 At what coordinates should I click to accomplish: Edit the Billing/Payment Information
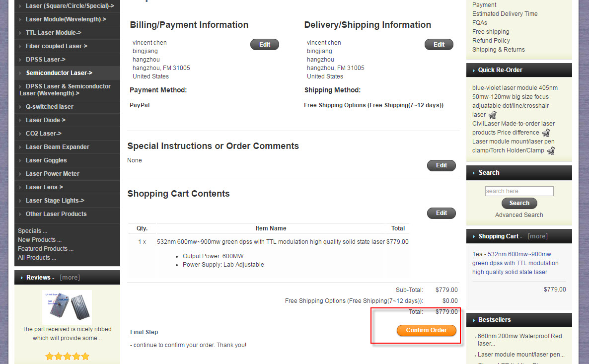[265, 45]
